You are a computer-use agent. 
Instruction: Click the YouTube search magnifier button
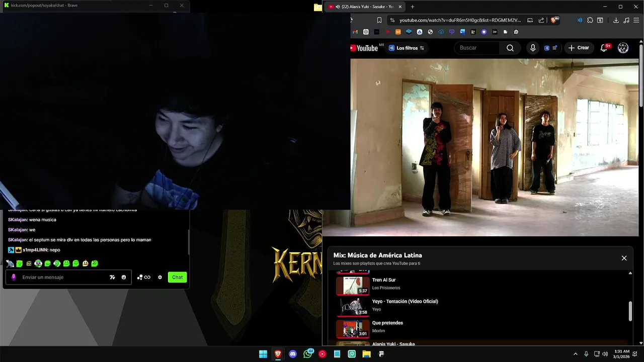pos(510,48)
